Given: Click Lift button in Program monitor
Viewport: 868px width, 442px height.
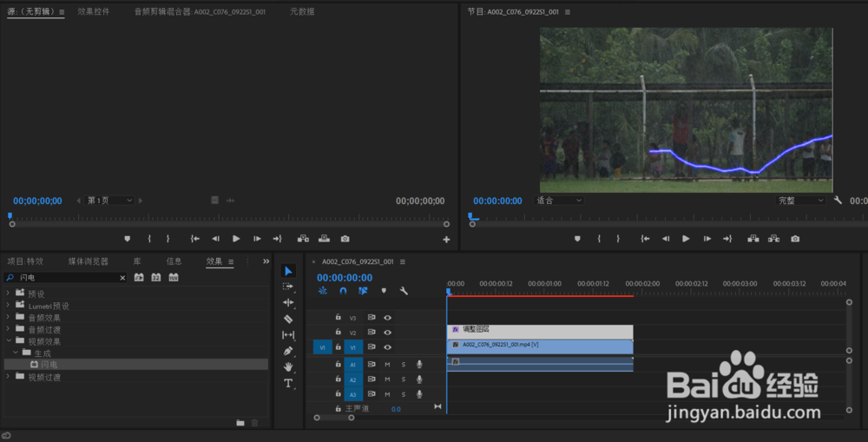Looking at the screenshot, I should click(x=753, y=239).
